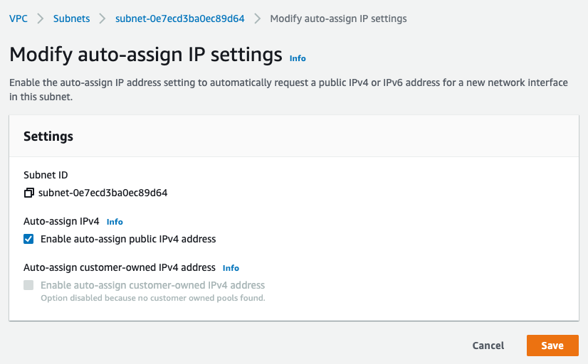Copy the subnet ID with the copy icon
Viewport: 588px width, 364px height.
(29, 193)
